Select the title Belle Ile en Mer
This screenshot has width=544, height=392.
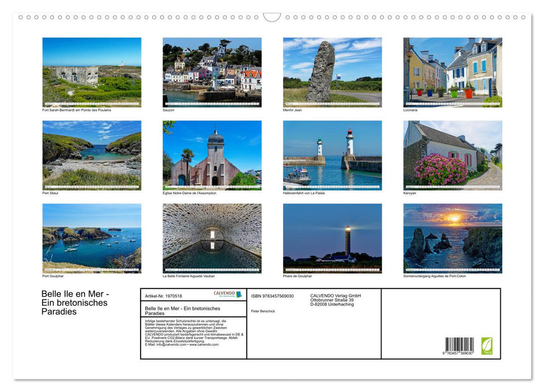click(x=76, y=302)
